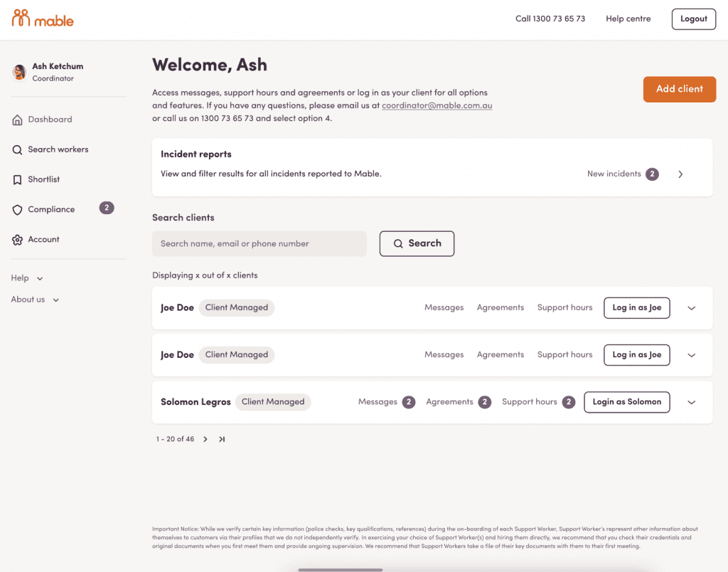Expand the Help menu in sidebar
This screenshot has height=572, width=728.
(x=27, y=278)
